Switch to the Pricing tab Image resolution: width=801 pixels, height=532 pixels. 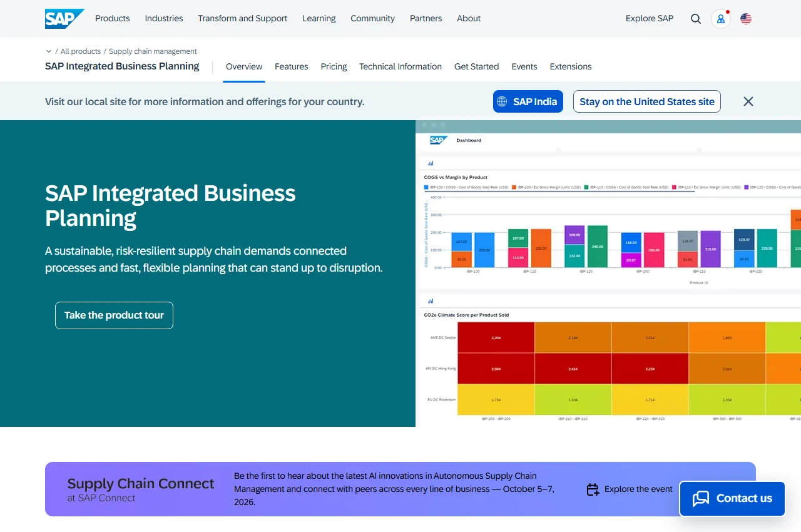[x=334, y=66]
